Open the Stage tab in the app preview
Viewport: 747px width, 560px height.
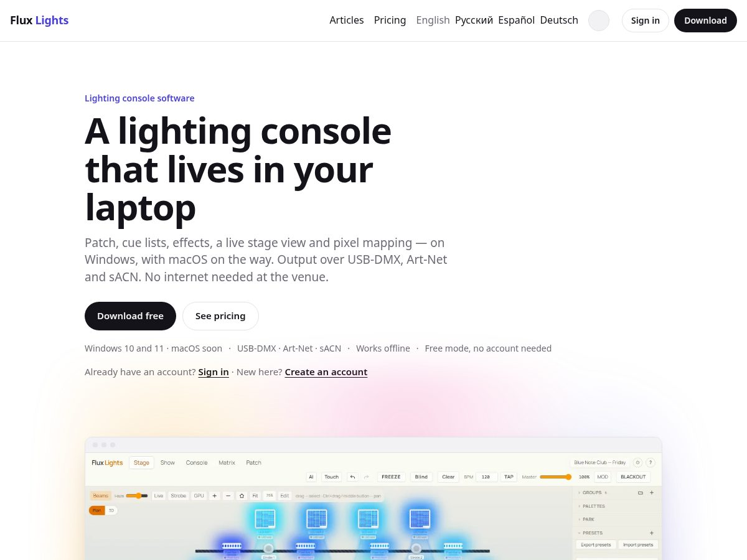(141, 463)
